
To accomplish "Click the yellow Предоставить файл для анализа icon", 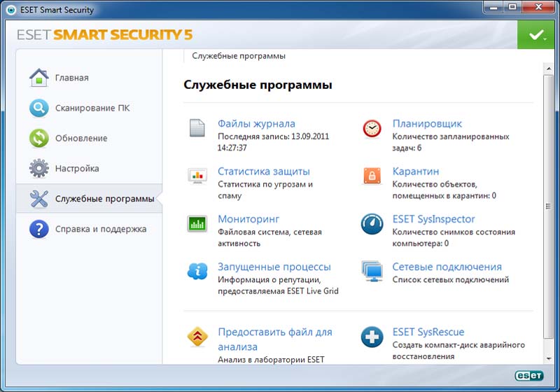I will 197,336.
